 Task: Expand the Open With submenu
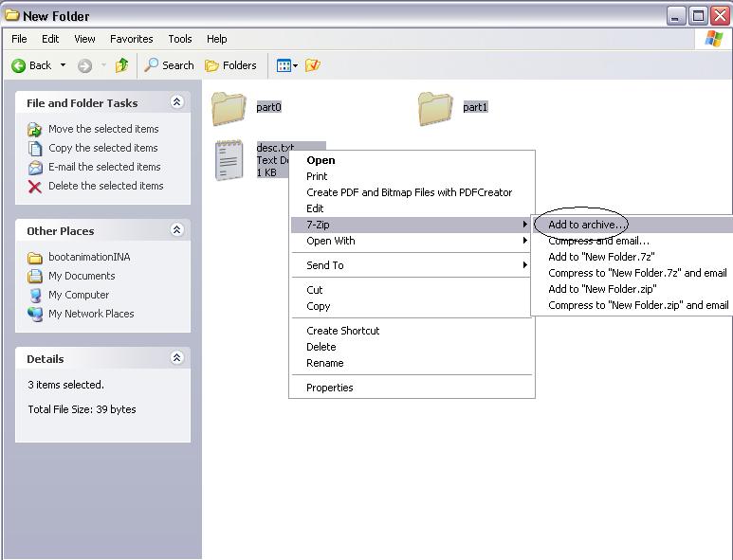click(412, 241)
